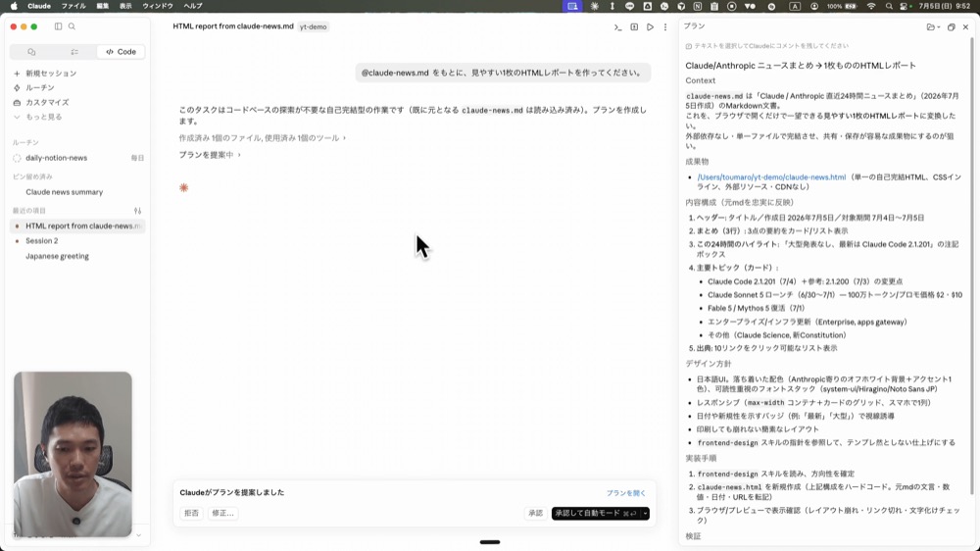Click the battery 100% indicator
980x551 pixels.
(843, 6)
